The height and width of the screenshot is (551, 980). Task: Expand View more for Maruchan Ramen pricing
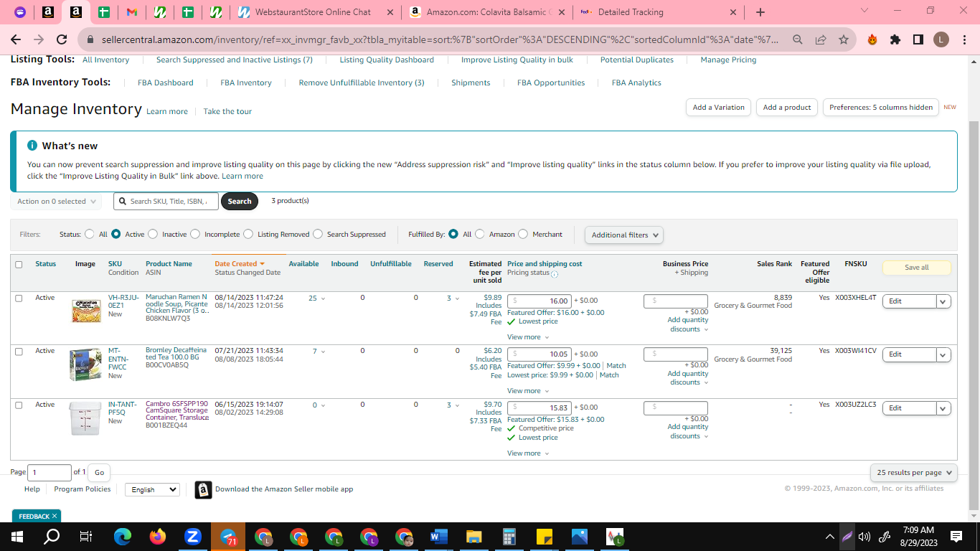click(528, 337)
